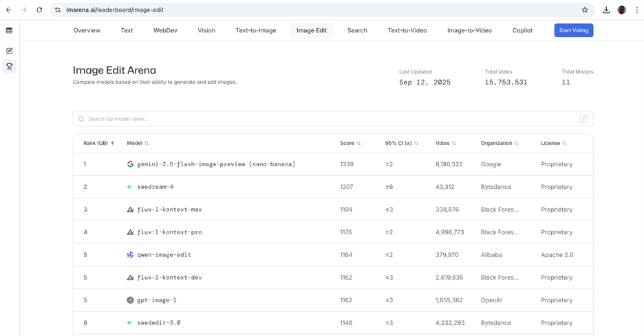Click the OpenAI logo beside gpt-image-1
The image size is (644, 336).
(130, 300)
